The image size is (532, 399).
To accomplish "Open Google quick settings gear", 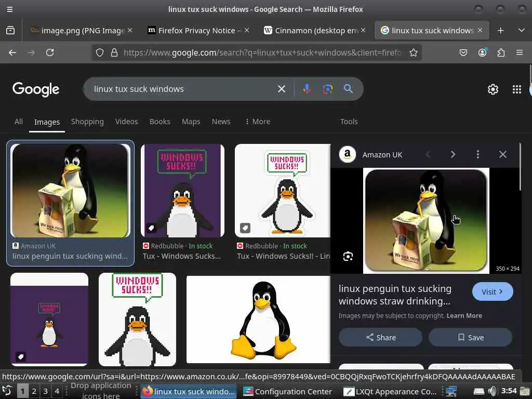I will point(493,89).
